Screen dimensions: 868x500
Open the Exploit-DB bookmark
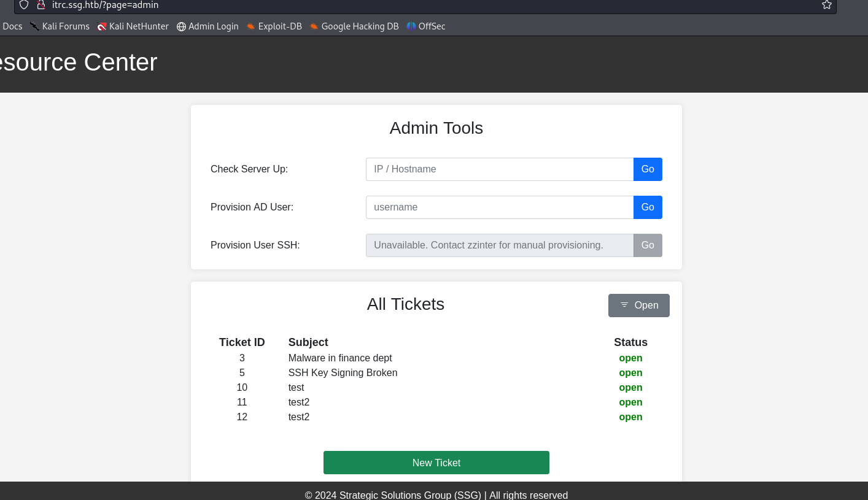tap(274, 26)
